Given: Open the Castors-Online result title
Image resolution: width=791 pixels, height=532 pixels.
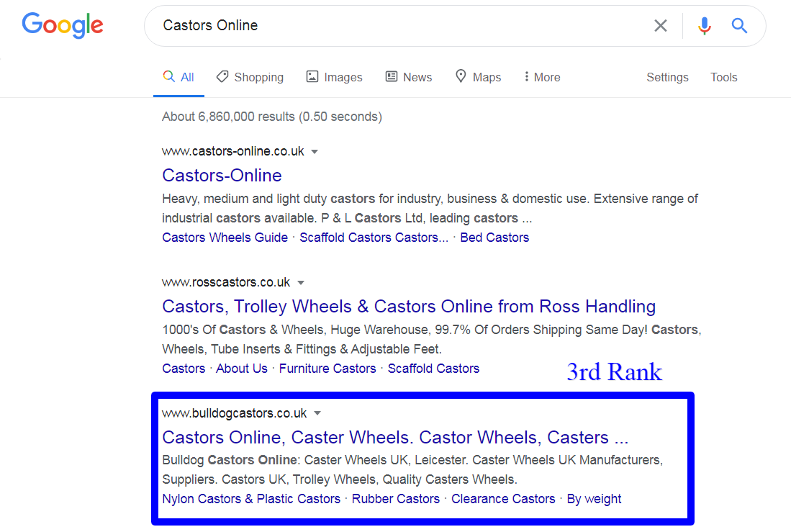Looking at the screenshot, I should [222, 176].
